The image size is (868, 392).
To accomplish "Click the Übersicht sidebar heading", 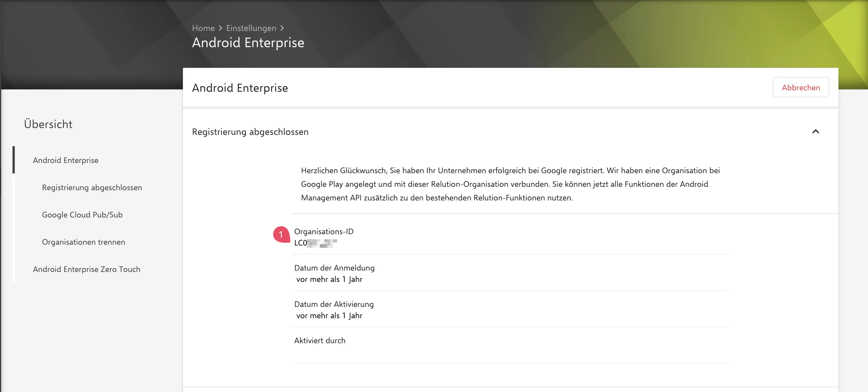I will (48, 124).
